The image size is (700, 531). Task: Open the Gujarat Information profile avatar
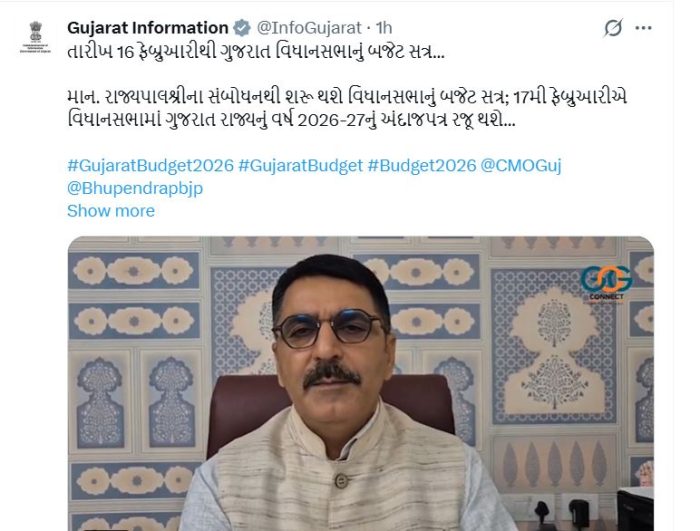(x=35, y=37)
